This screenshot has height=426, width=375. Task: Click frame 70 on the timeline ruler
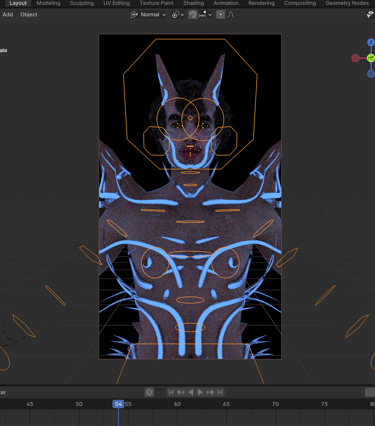click(x=275, y=404)
